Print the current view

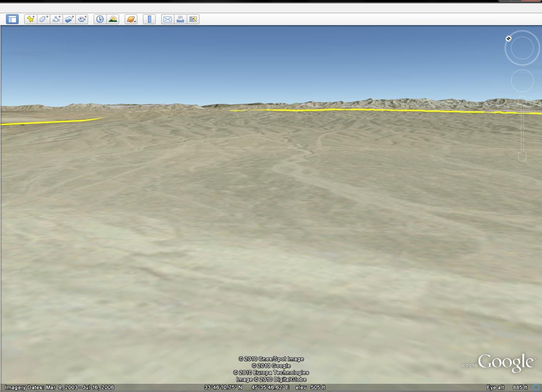pyautogui.click(x=180, y=19)
